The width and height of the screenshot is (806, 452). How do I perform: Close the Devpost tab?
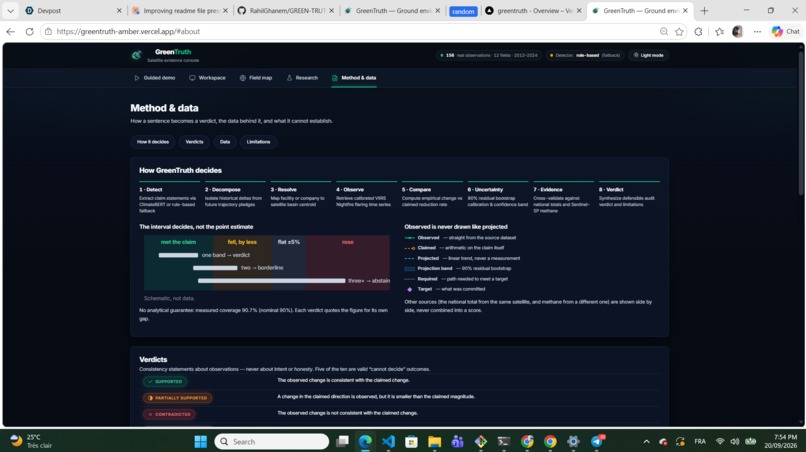119,10
